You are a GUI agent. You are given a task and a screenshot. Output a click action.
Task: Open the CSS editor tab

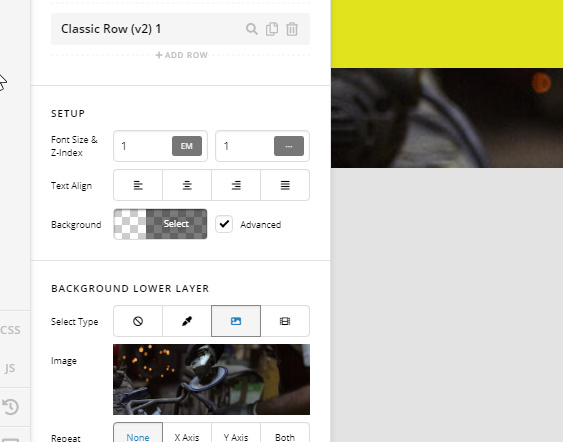(x=10, y=330)
